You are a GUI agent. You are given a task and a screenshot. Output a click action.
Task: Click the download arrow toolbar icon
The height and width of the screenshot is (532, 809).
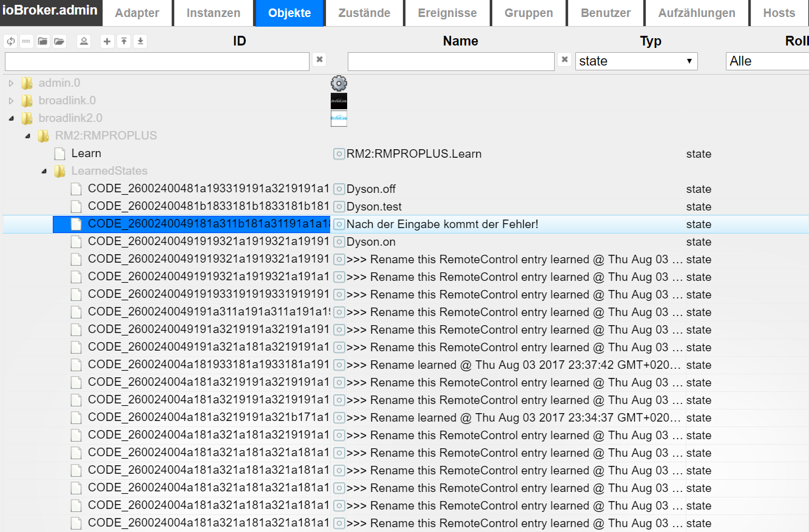pos(140,41)
